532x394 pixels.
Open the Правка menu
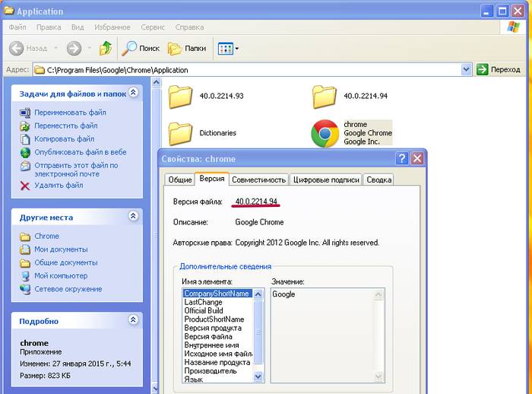[49, 27]
